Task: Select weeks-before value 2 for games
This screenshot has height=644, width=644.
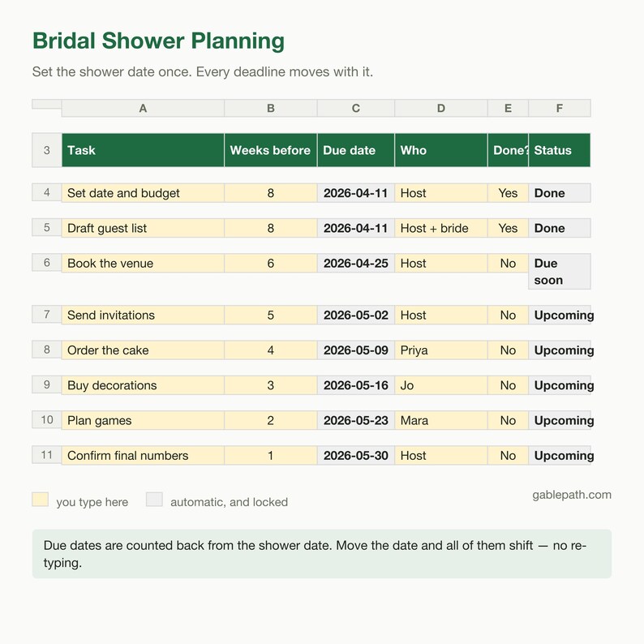Action: (x=271, y=420)
